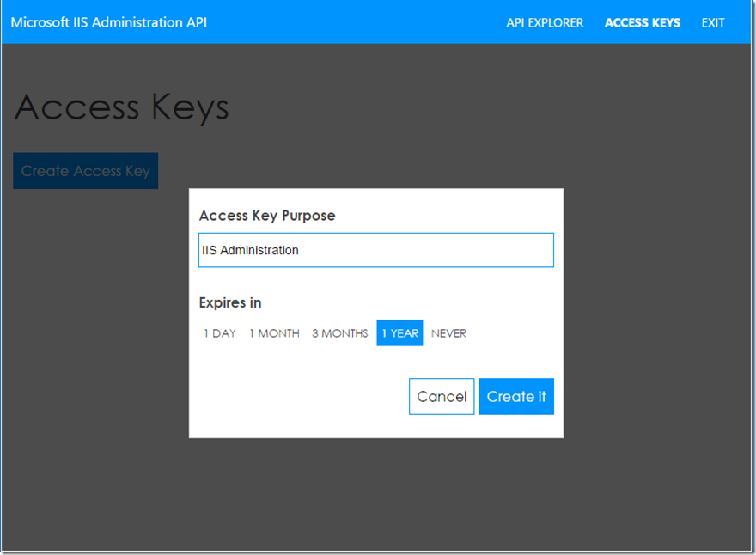This screenshot has width=756, height=555.
Task: Select 1 MONTH expiration option
Action: click(274, 333)
